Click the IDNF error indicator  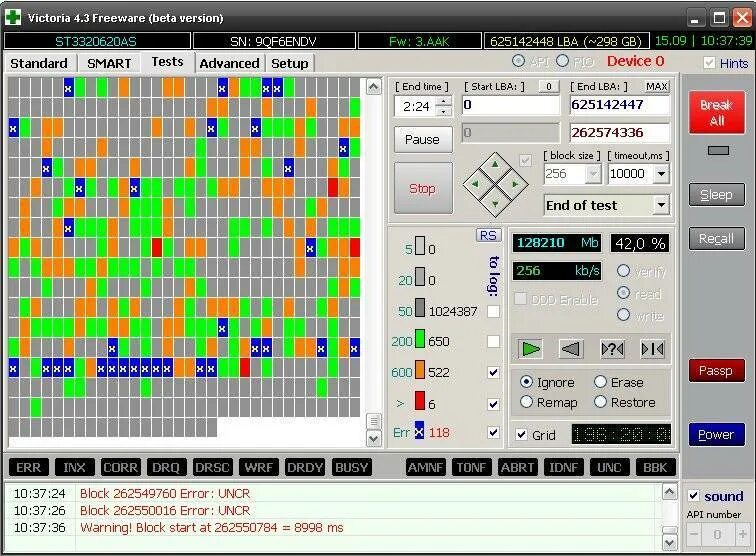563,467
